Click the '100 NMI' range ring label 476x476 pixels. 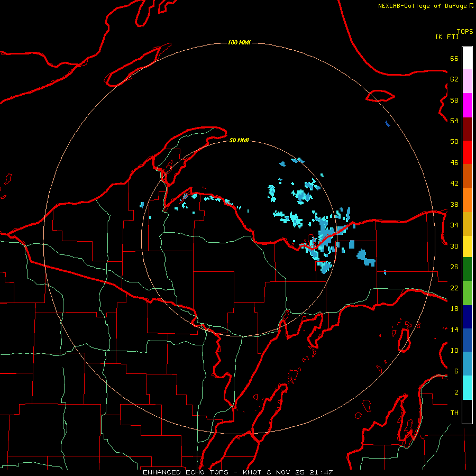click(239, 42)
